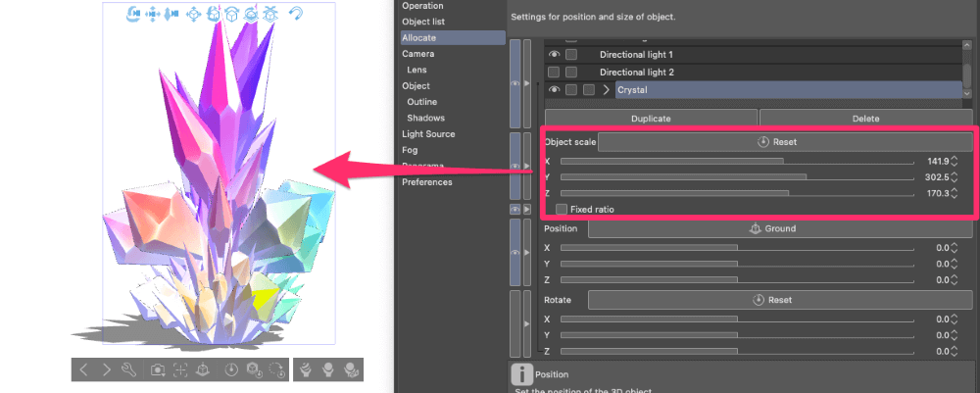This screenshot has height=393, width=980.
Task: Step the Position X value spinner
Action: pos(954,248)
